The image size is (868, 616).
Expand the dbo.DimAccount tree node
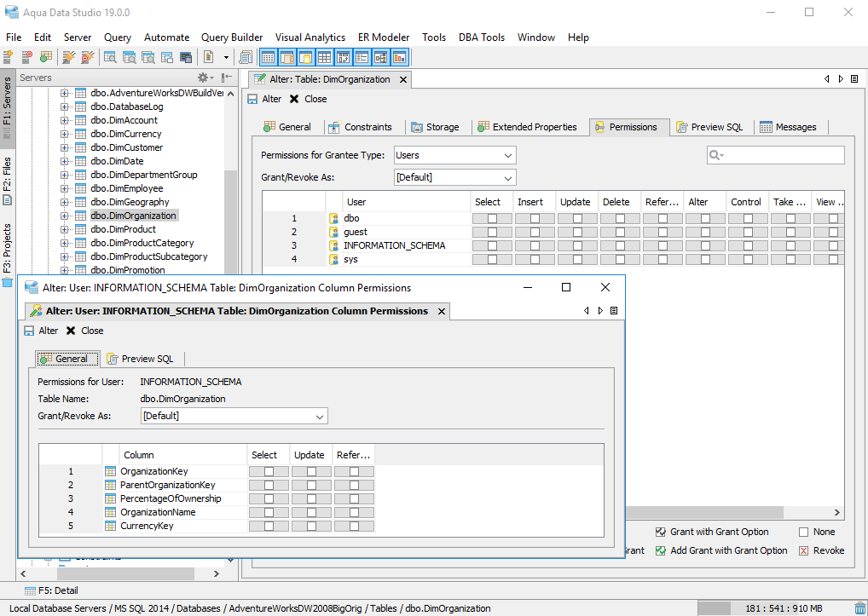coord(65,120)
